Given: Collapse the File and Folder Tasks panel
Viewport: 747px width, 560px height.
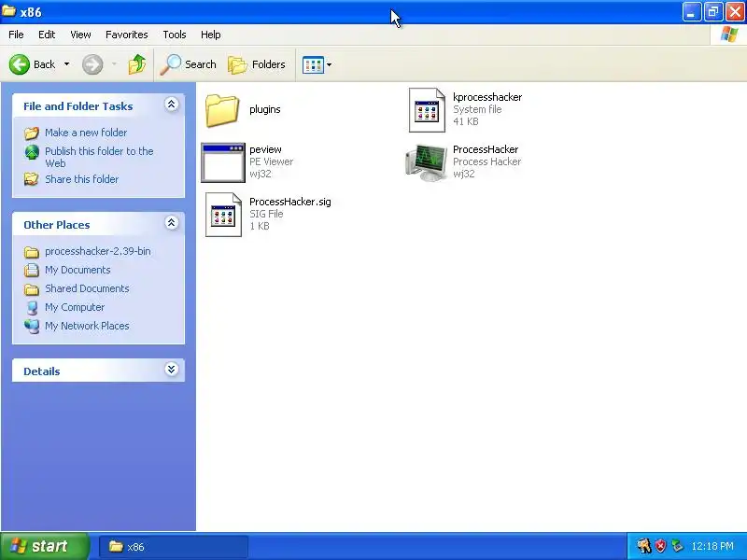Looking at the screenshot, I should pyautogui.click(x=172, y=105).
